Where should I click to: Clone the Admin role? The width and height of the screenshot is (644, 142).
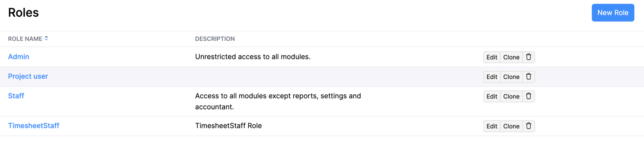coord(511,57)
